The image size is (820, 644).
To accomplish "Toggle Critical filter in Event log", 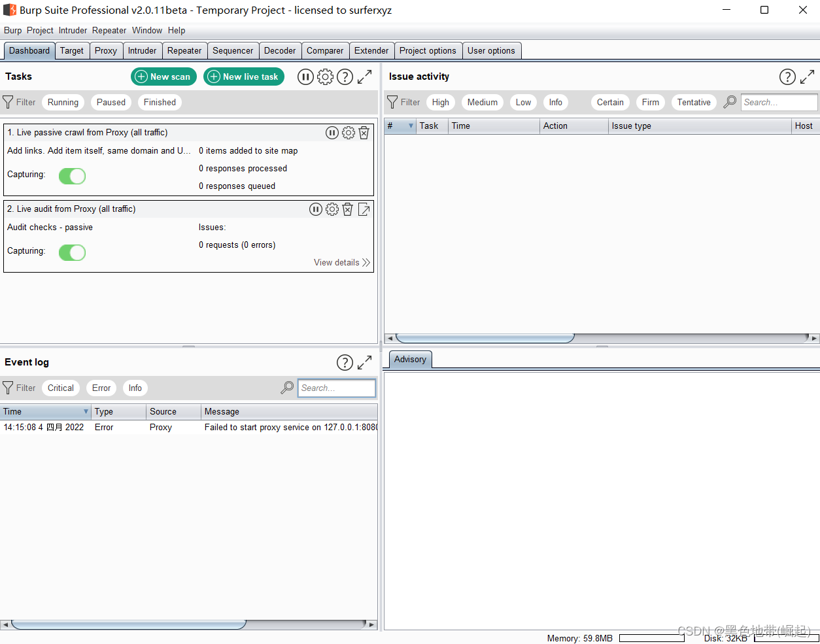I will 61,388.
